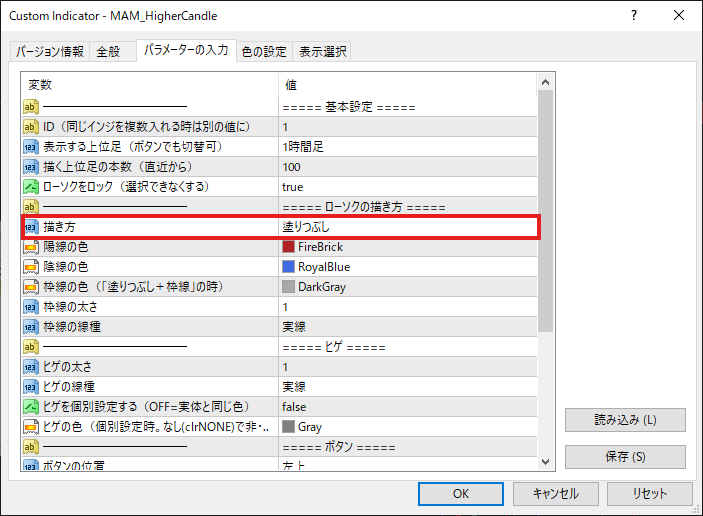
Task: Click the color icon beside 陰線の色
Action: [x=30, y=267]
